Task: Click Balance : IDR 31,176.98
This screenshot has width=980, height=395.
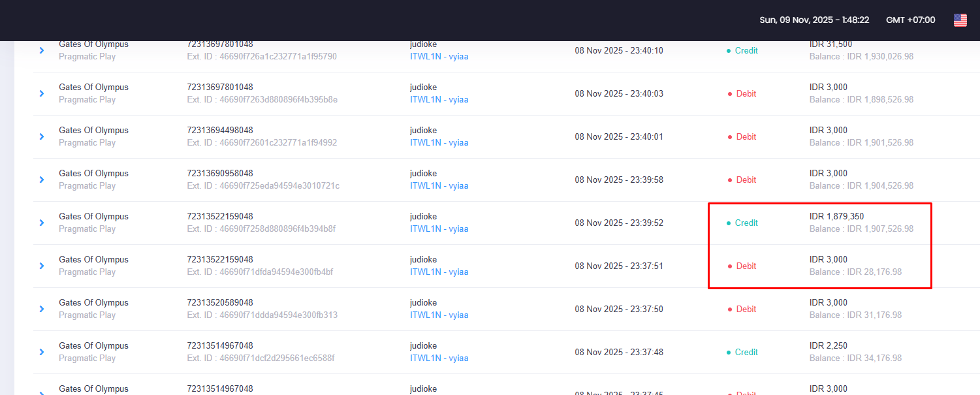Action: click(x=856, y=315)
